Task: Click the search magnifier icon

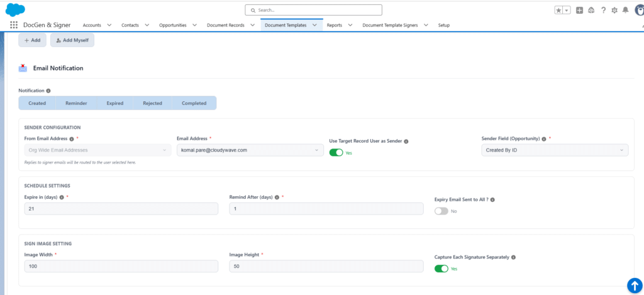Action: tap(253, 10)
